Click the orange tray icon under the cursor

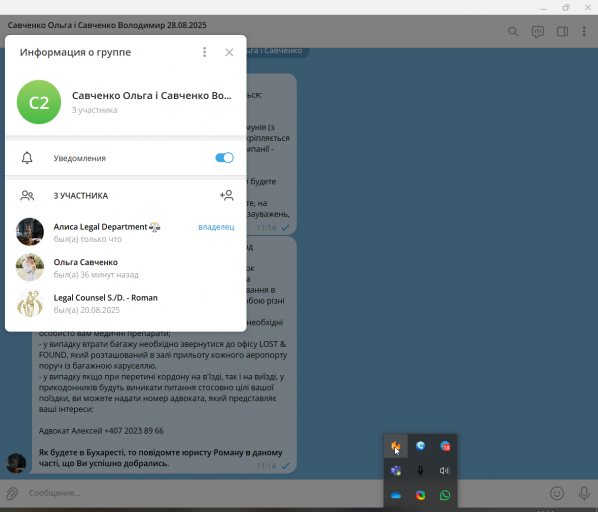[395, 446]
